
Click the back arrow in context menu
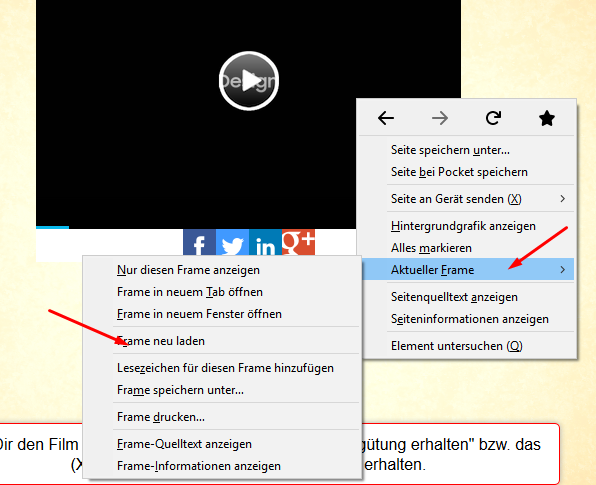tap(386, 118)
